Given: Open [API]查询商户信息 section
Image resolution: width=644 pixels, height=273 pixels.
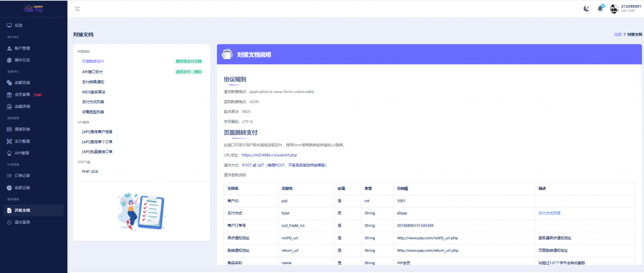Looking at the screenshot, I should point(97,131).
